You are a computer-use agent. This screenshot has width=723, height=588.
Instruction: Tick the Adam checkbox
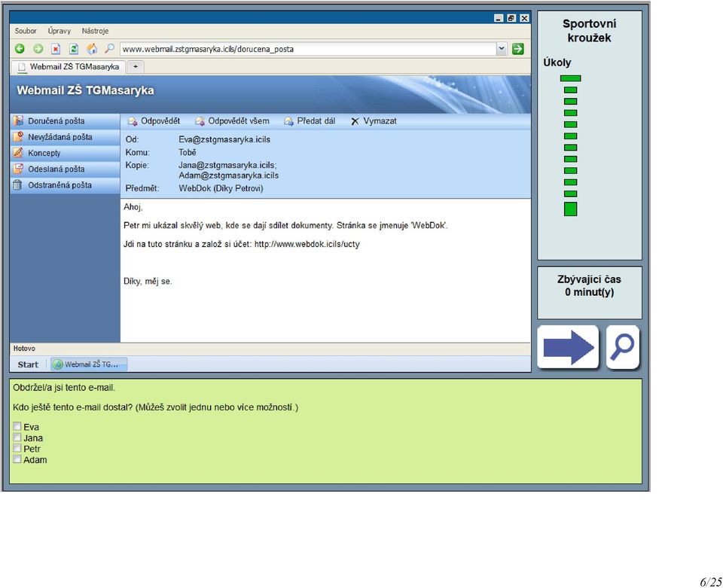click(17, 459)
